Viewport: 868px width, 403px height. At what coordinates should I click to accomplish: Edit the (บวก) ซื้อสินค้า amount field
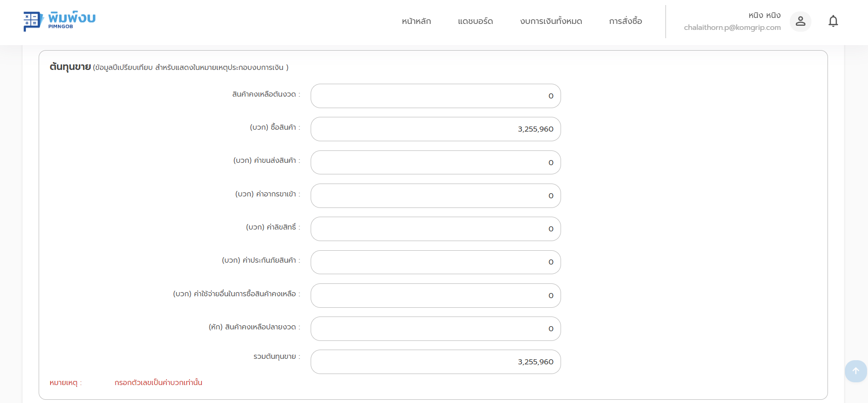(x=435, y=129)
